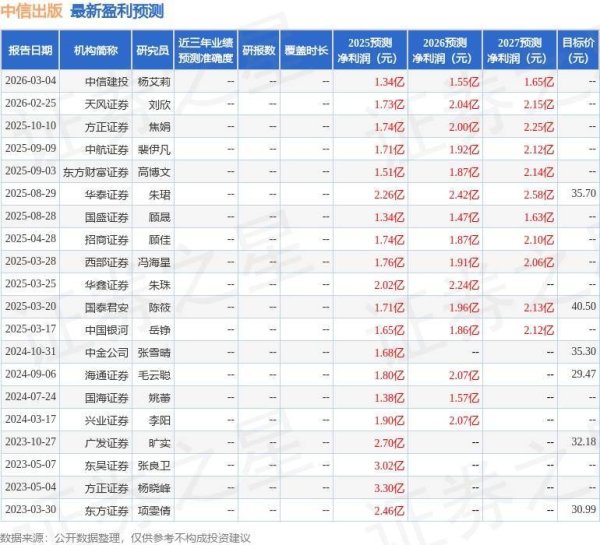The height and width of the screenshot is (545, 600).
Task: Click researcher 杨晓峰
Action: tap(154, 488)
